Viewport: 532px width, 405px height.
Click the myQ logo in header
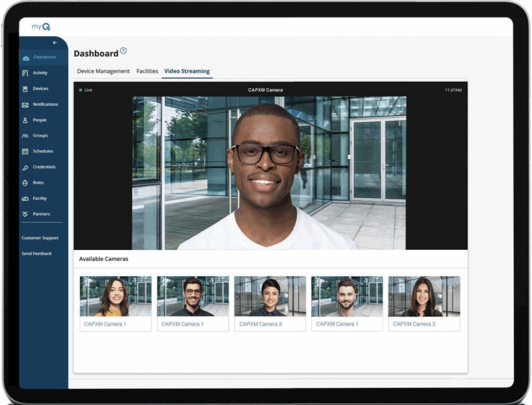click(x=41, y=27)
